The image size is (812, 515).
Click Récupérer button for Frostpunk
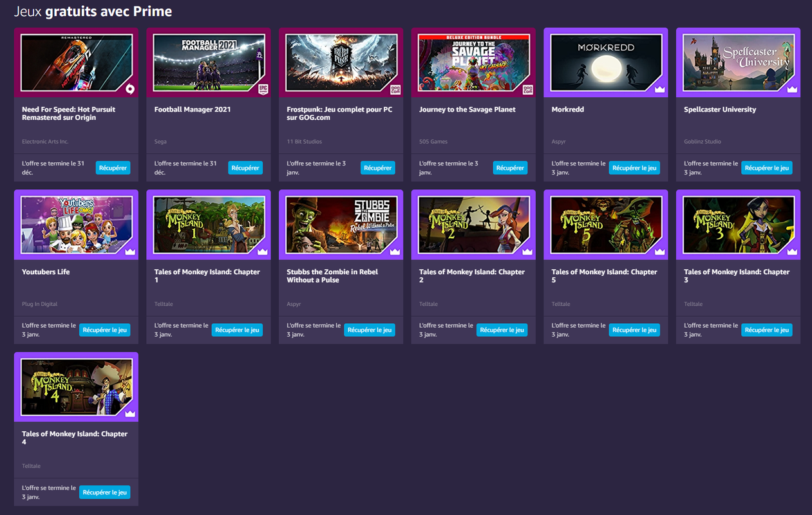point(378,168)
